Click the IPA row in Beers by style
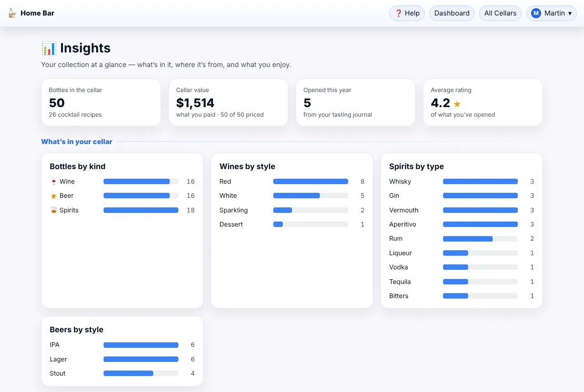The image size is (584, 392). (x=122, y=345)
